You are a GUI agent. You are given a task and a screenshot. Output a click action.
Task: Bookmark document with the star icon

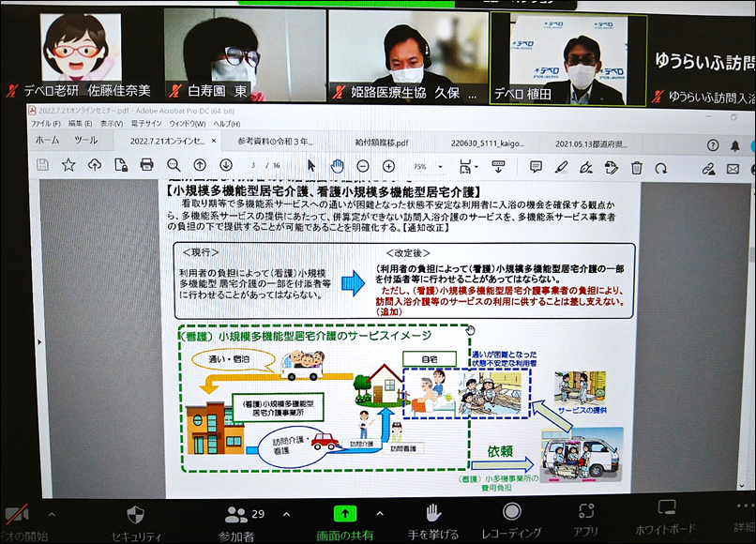[68, 165]
